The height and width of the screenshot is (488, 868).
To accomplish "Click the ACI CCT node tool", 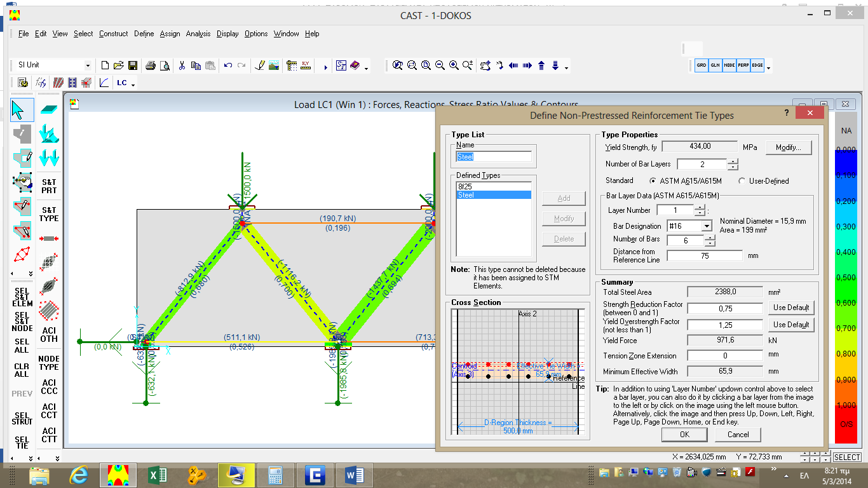I will 49,411.
